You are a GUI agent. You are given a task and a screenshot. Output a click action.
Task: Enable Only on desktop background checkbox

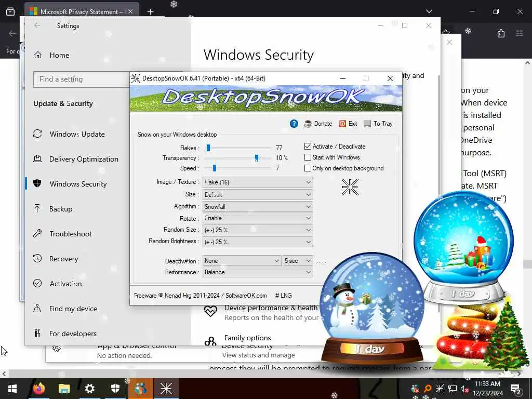tap(308, 168)
